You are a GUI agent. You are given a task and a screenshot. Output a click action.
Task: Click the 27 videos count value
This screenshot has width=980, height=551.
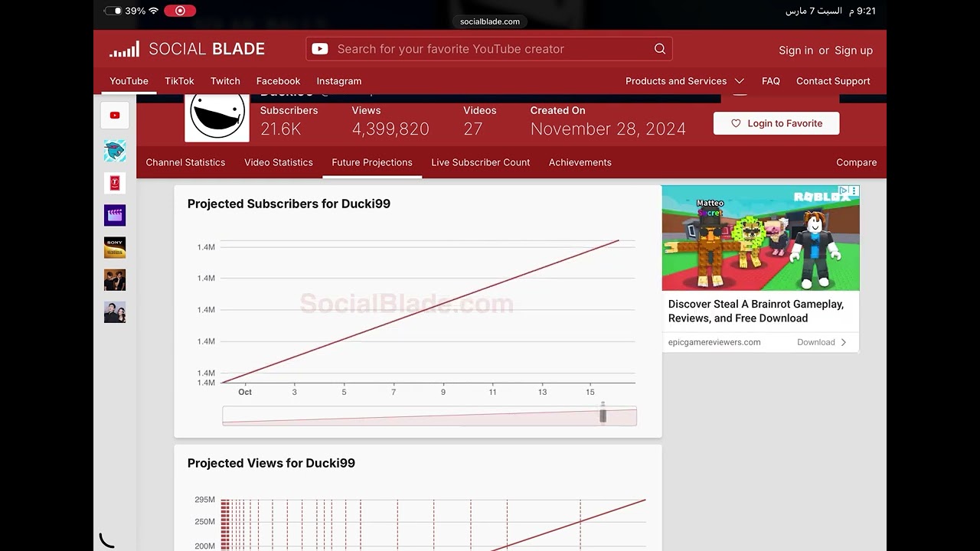pyautogui.click(x=473, y=129)
